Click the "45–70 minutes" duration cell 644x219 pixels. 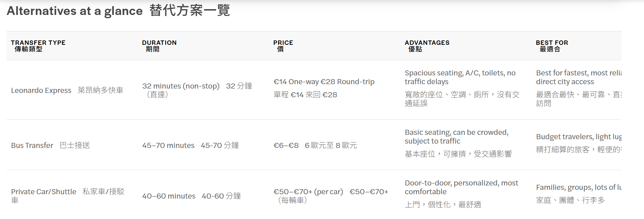[x=168, y=145]
